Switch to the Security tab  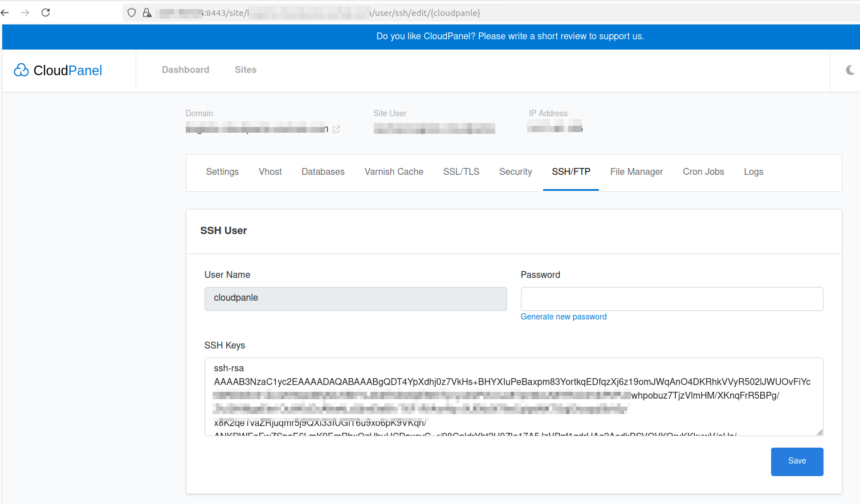pyautogui.click(x=516, y=171)
